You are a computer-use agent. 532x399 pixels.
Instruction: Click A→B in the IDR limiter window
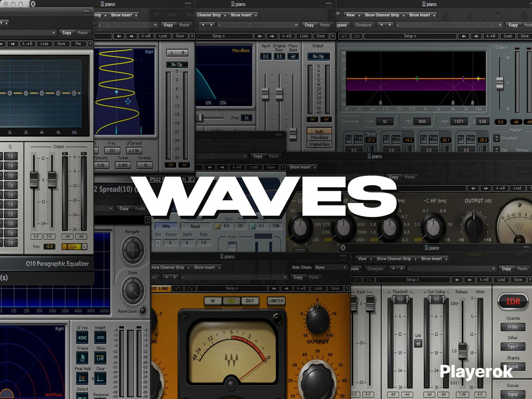pyautogui.click(x=484, y=280)
